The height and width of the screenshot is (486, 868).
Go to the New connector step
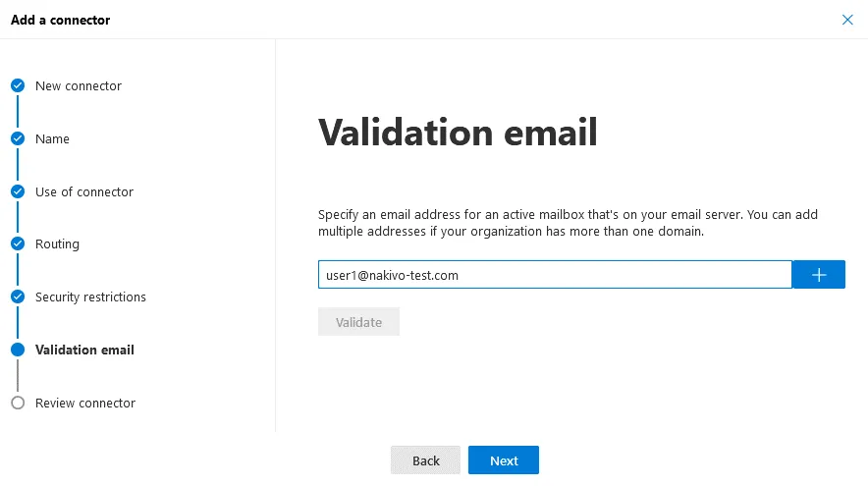click(x=79, y=86)
